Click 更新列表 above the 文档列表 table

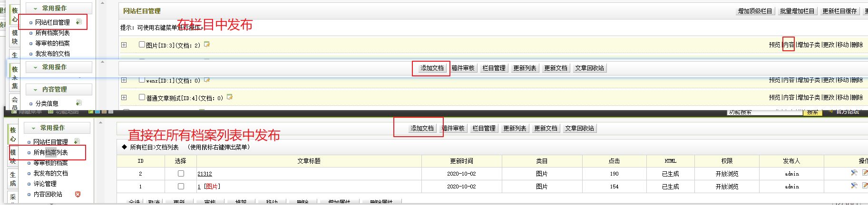click(x=515, y=128)
